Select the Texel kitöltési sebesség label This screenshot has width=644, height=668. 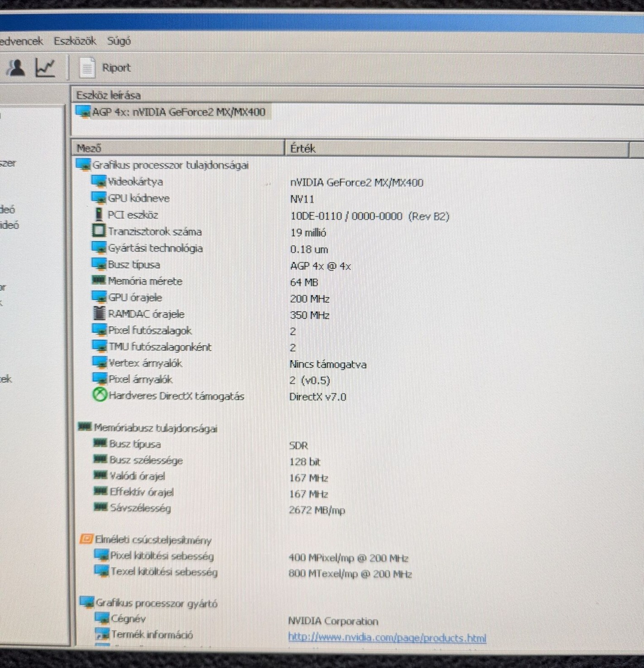tap(164, 572)
